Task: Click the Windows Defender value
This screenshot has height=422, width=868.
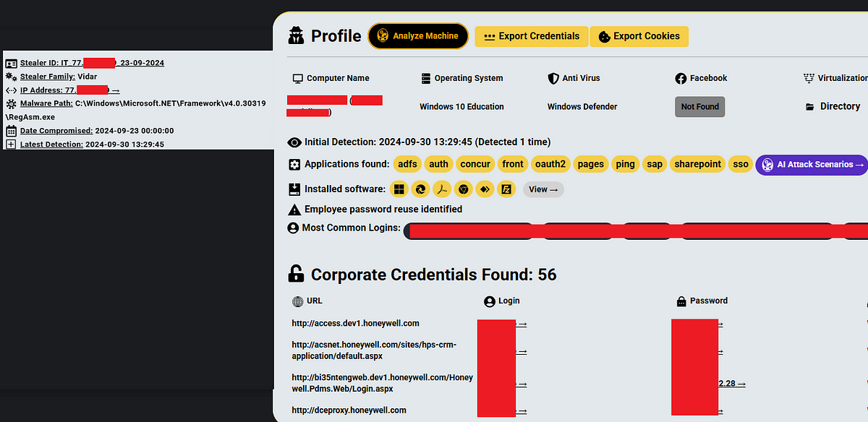Action: pos(582,107)
